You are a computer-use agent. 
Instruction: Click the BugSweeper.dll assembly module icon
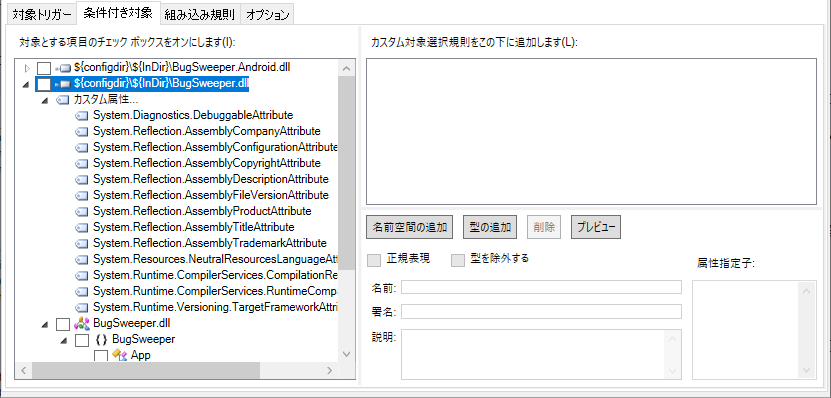click(x=82, y=323)
